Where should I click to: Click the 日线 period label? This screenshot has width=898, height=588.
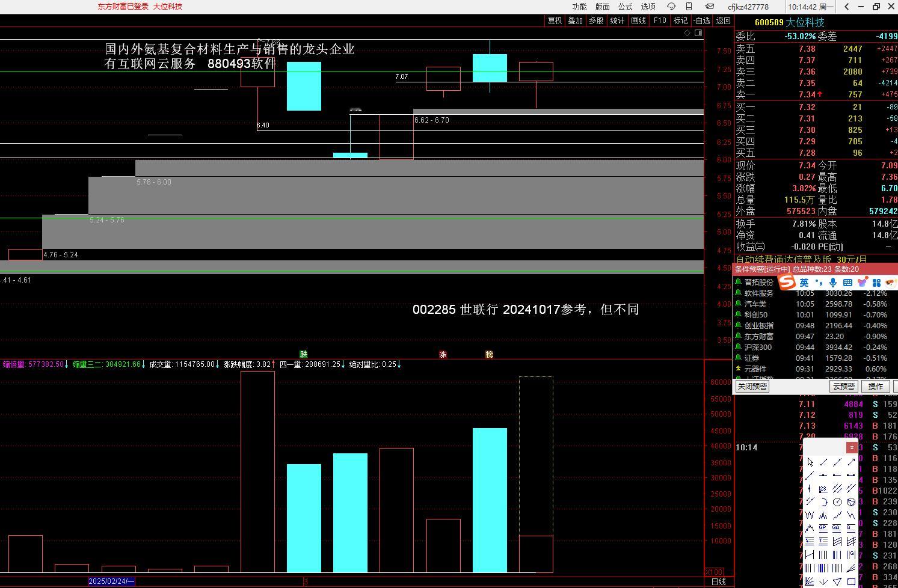(719, 581)
